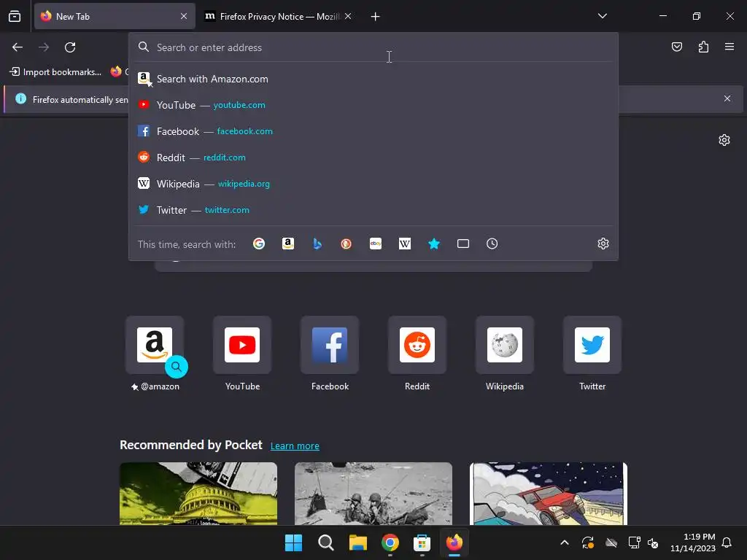The height and width of the screenshot is (560, 747).
Task: Go back one page
Action: pyautogui.click(x=18, y=47)
